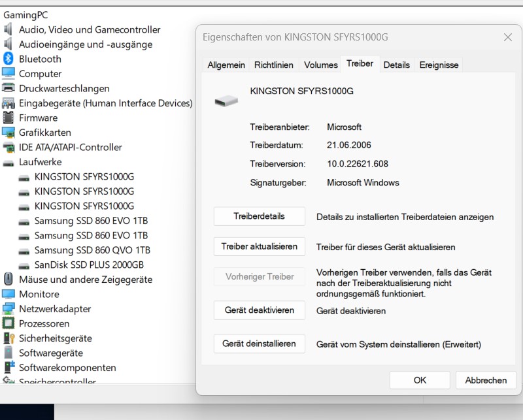Select the Bluetooth category label
The height and width of the screenshot is (420, 523).
(40, 59)
